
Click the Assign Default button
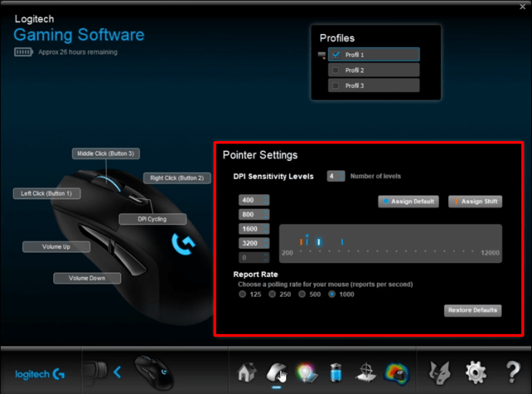tap(409, 201)
